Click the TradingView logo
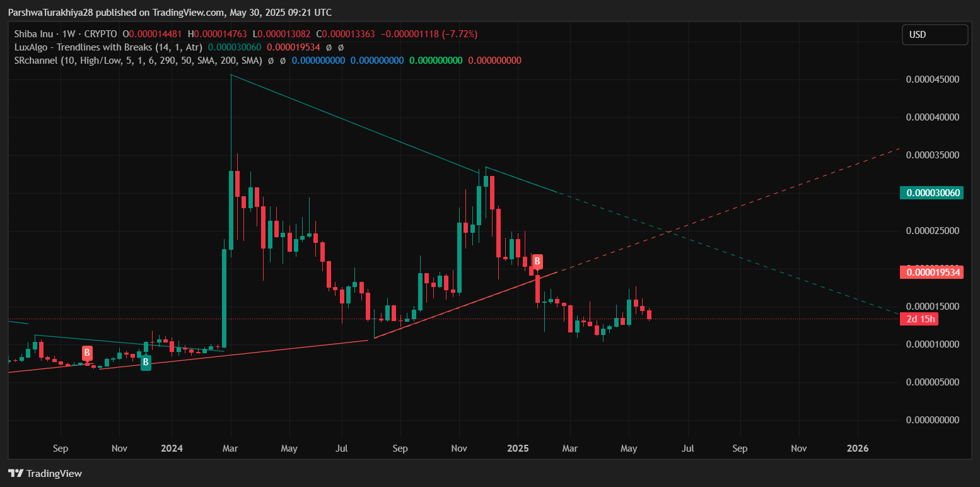Image resolution: width=980 pixels, height=487 pixels. 45,473
